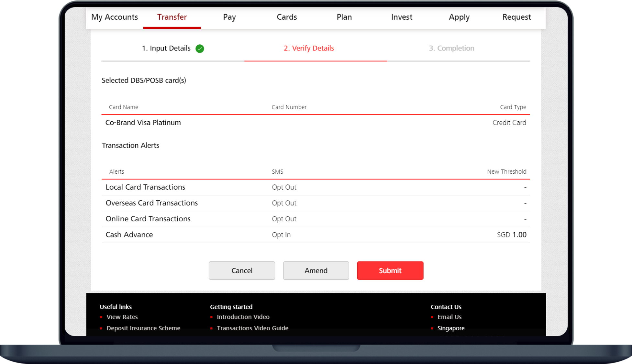Open the Apply menu
632x364 pixels.
tap(459, 17)
